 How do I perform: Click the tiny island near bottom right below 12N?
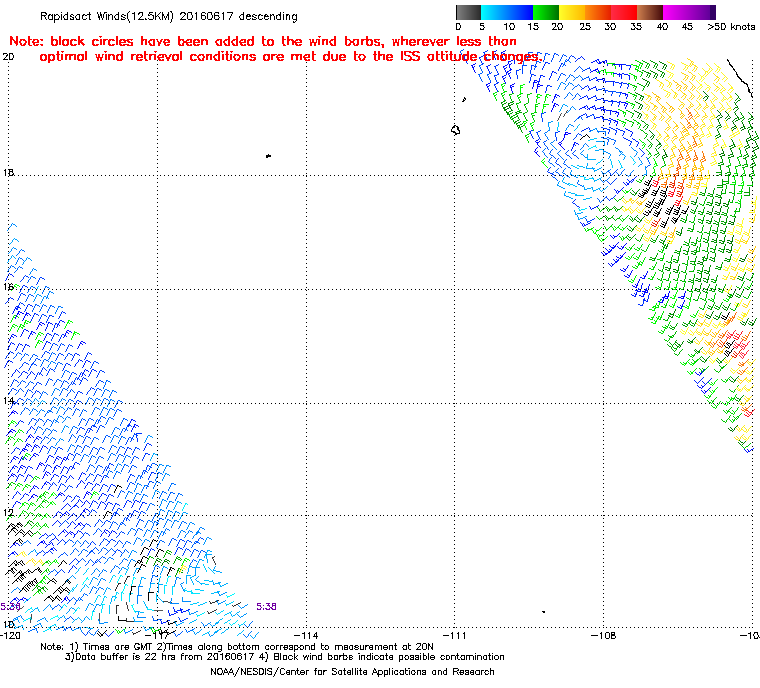pyautogui.click(x=543, y=612)
